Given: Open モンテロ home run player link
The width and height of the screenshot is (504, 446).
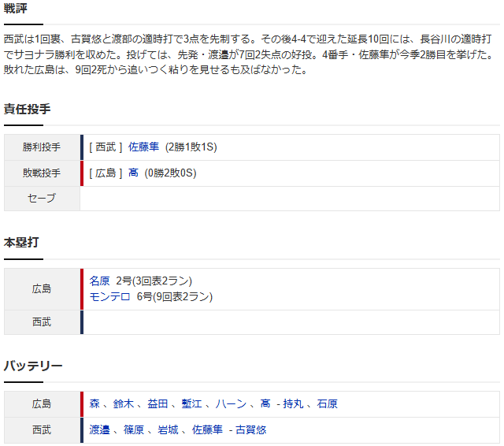Looking at the screenshot, I should coord(109,296).
